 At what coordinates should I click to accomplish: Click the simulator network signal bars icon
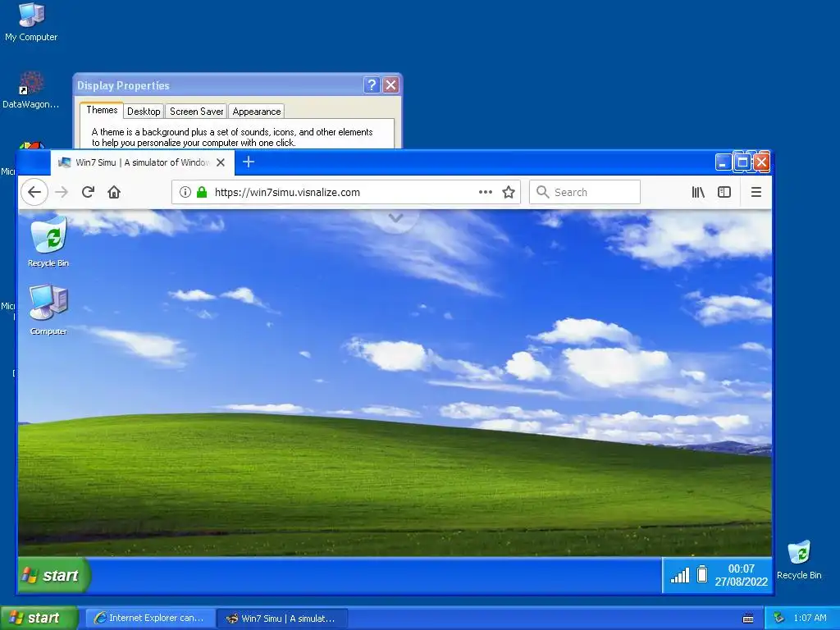(x=680, y=575)
